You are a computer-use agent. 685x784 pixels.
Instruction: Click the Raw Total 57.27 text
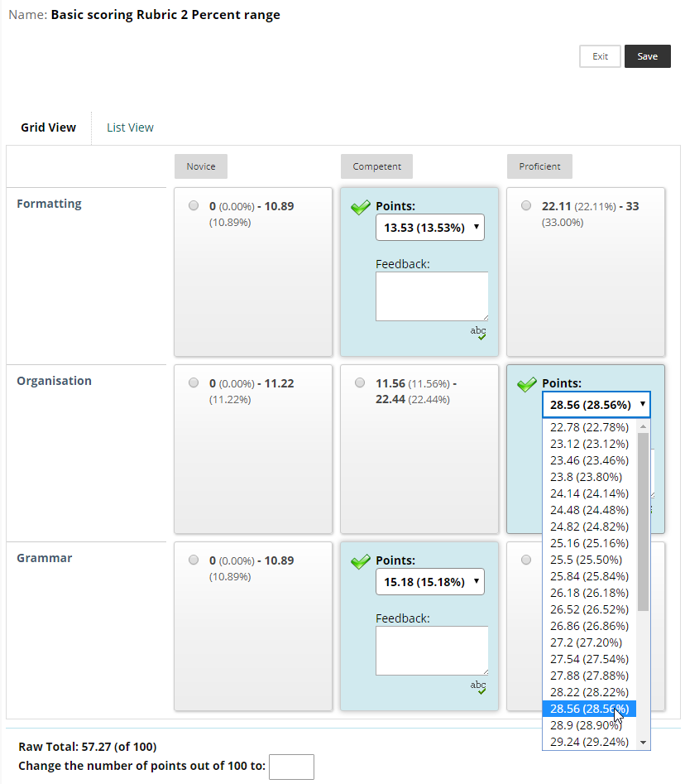[x=88, y=747]
